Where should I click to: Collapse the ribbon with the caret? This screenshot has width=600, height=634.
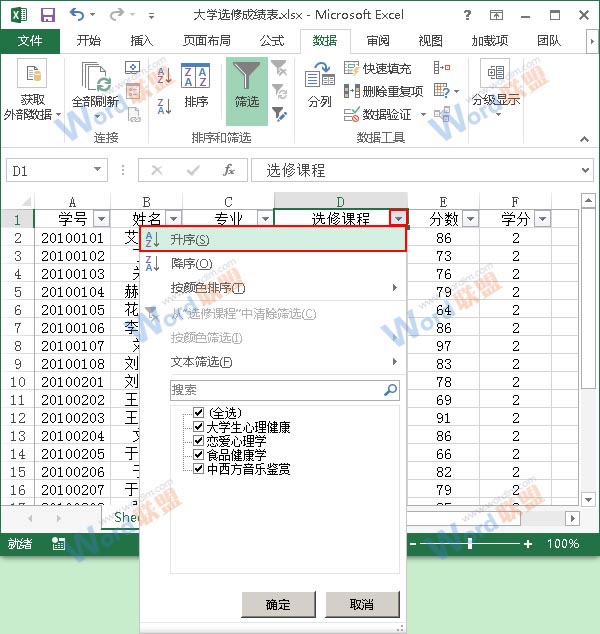(584, 139)
